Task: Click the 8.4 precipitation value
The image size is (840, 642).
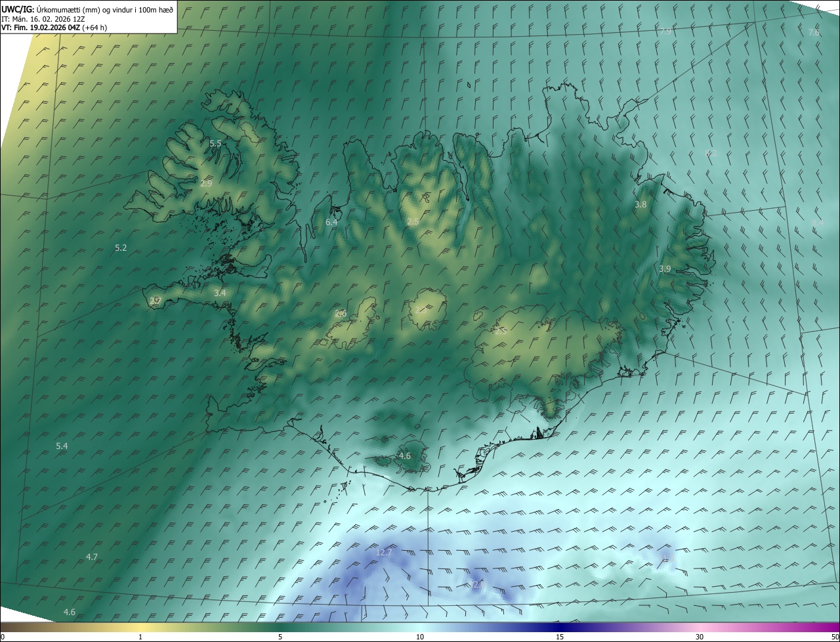Action: click(817, 223)
